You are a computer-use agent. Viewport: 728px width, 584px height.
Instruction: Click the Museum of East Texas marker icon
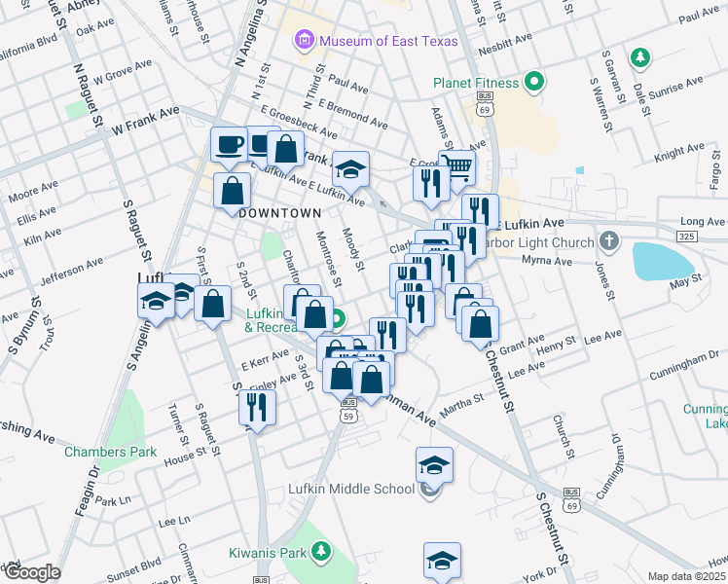tap(304, 40)
